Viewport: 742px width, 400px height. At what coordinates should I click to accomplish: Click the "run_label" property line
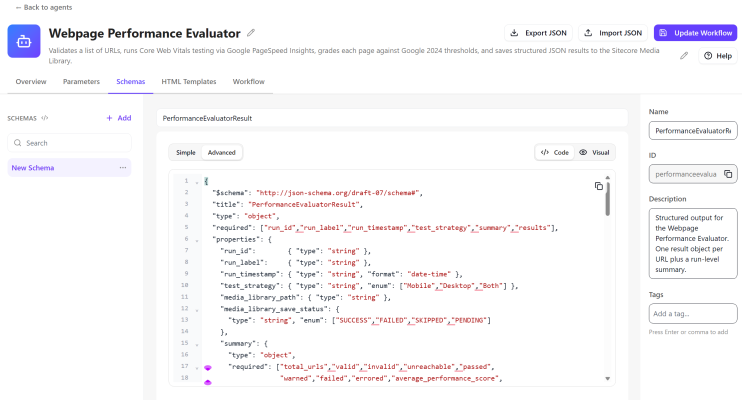[295, 263]
